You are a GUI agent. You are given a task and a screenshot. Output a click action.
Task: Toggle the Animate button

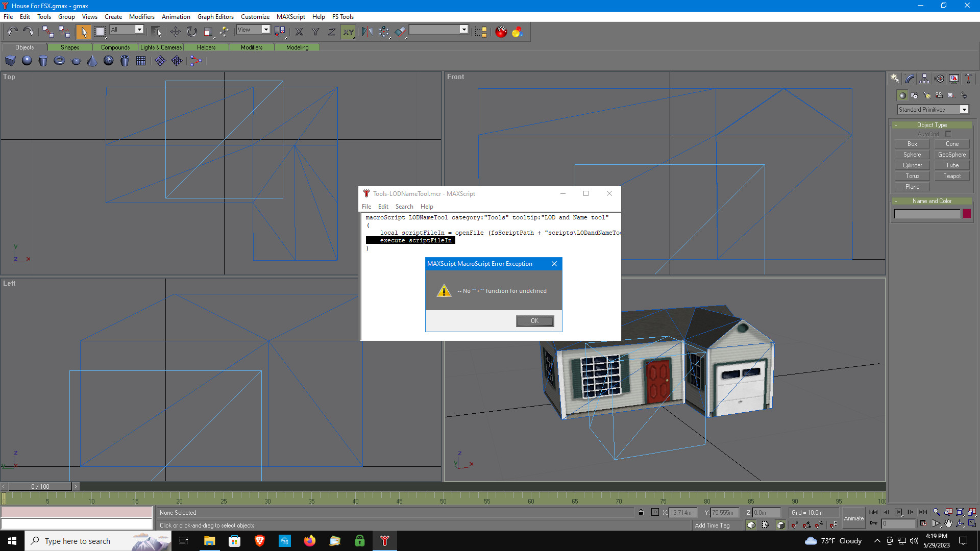pos(853,518)
